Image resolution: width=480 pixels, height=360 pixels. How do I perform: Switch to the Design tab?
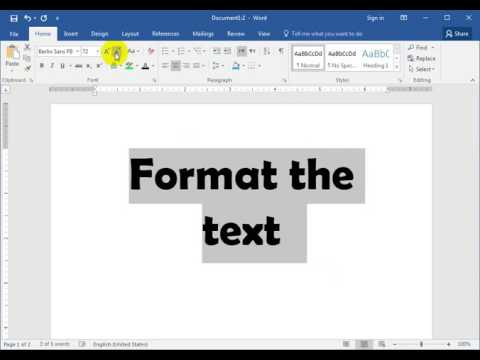[x=100, y=34]
